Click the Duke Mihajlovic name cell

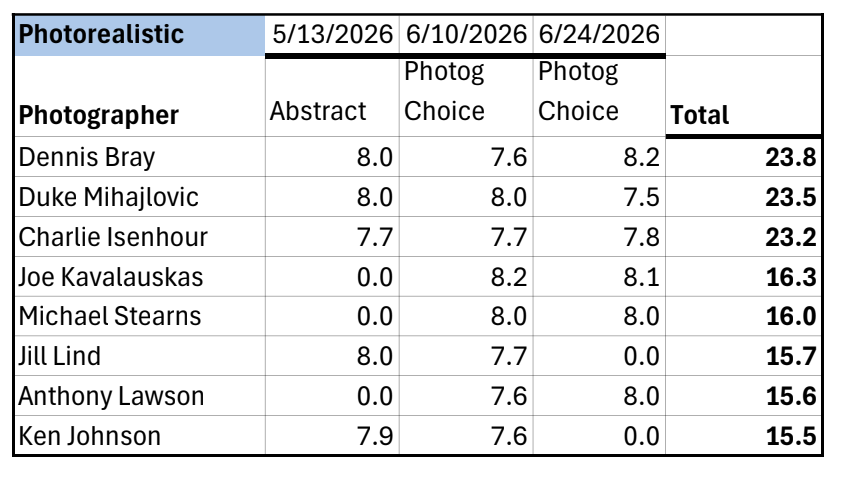[x=140, y=197]
